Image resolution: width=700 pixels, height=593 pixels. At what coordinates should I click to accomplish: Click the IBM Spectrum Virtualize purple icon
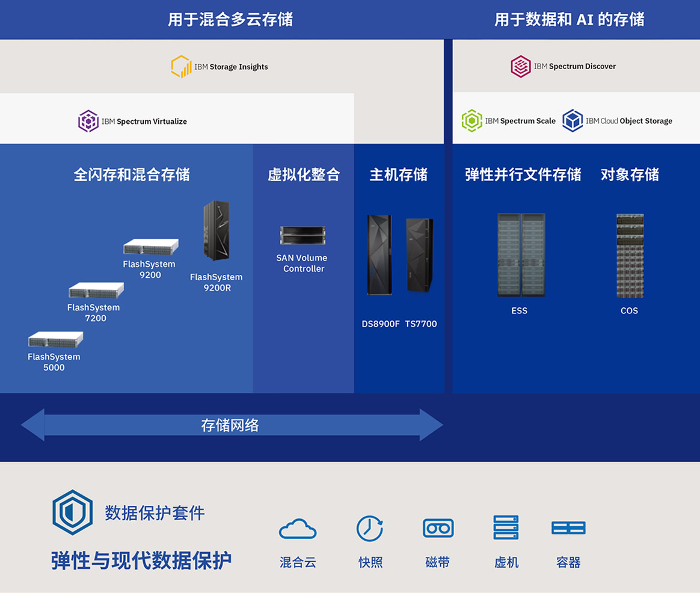tap(88, 121)
